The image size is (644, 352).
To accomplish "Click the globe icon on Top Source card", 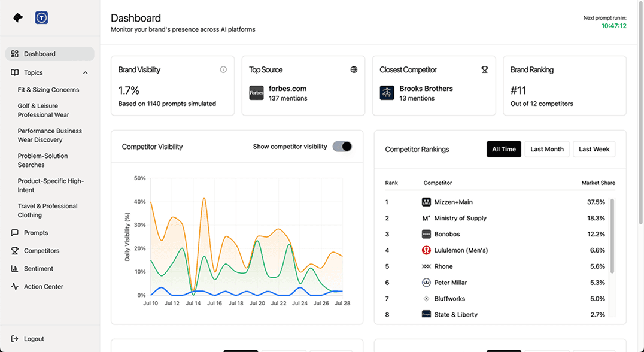I will pos(354,70).
